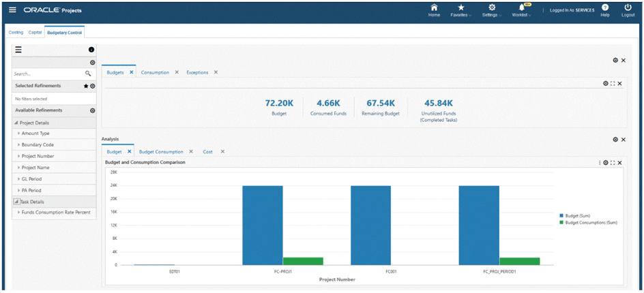
Task: Expand the Amount Type refinement
Action: tap(35, 134)
